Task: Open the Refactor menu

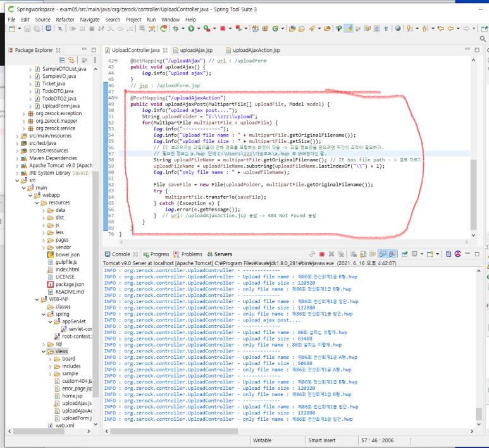Action: (x=65, y=20)
